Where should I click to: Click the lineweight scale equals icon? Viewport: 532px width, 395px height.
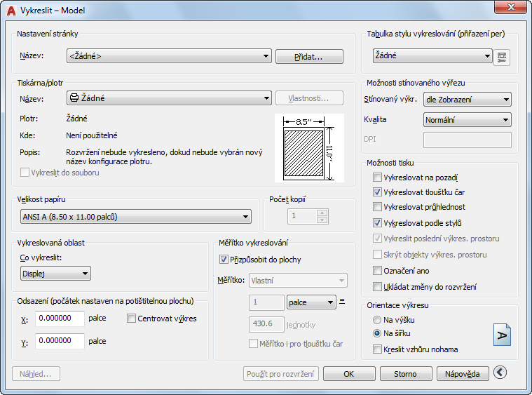coord(342,301)
